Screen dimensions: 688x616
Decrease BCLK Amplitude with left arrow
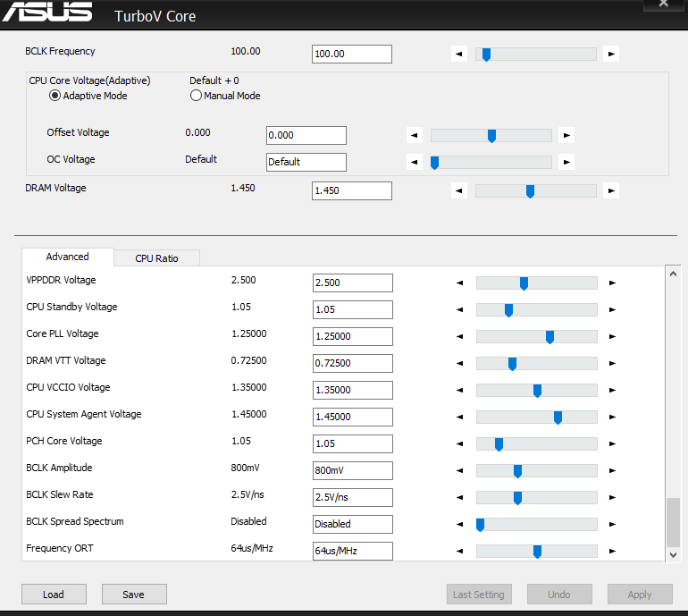(459, 470)
